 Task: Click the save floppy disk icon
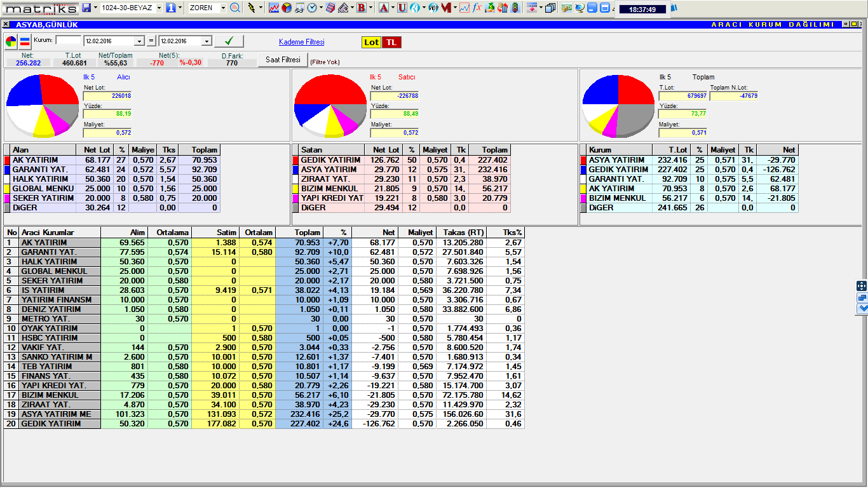(87, 8)
